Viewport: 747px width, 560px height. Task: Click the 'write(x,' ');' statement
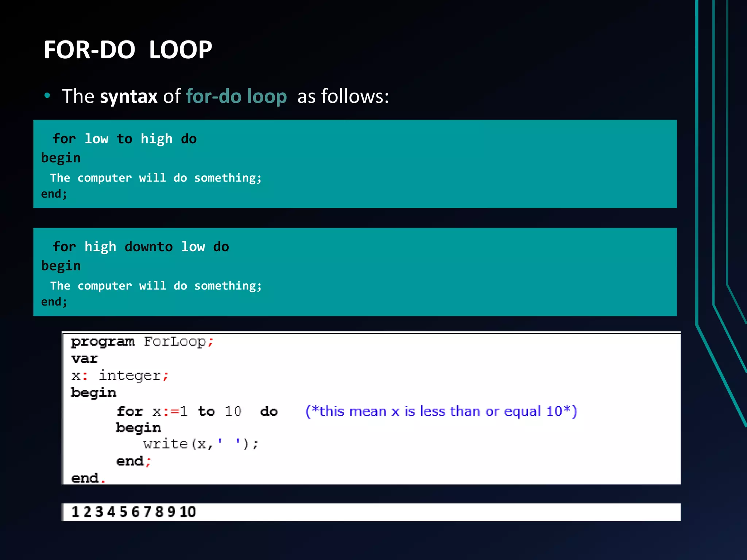click(201, 444)
